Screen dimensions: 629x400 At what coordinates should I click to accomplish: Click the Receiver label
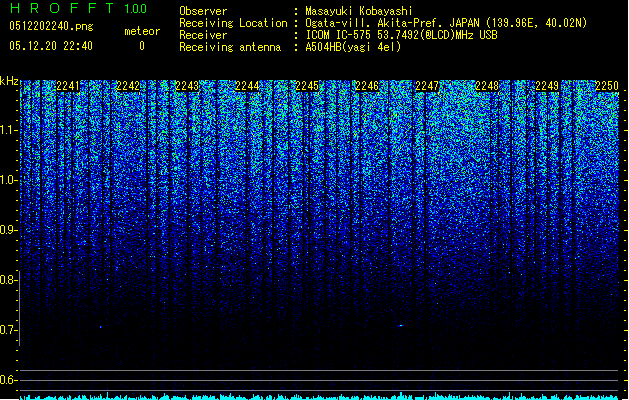pyautogui.click(x=203, y=35)
